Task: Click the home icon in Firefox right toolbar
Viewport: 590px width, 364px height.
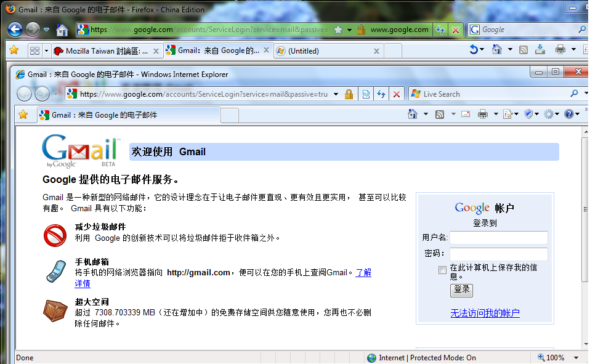Action: click(497, 49)
